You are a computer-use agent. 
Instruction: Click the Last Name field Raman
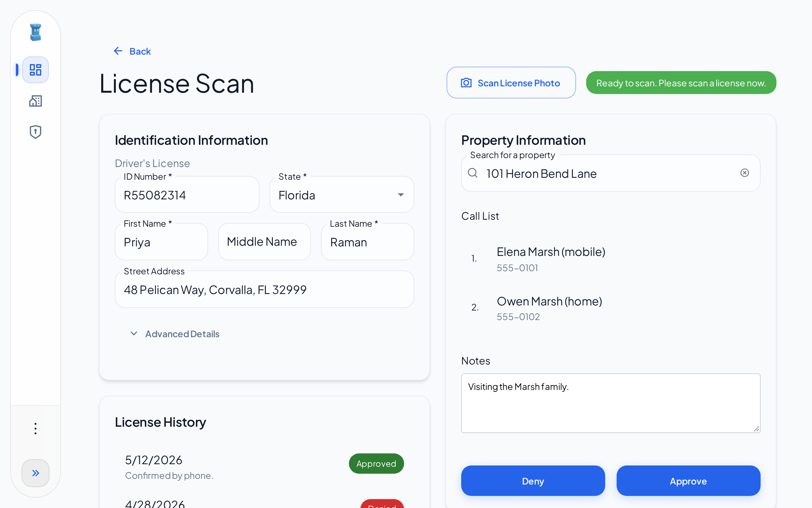coord(367,242)
